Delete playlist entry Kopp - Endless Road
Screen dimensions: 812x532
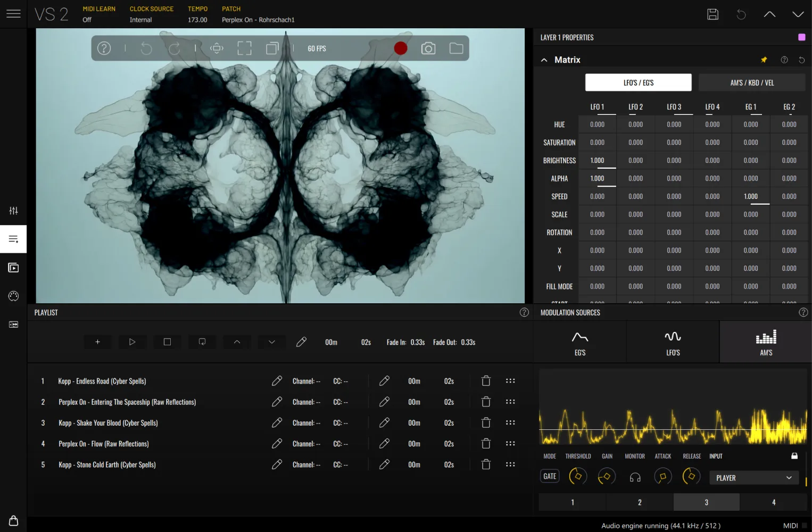pos(485,380)
